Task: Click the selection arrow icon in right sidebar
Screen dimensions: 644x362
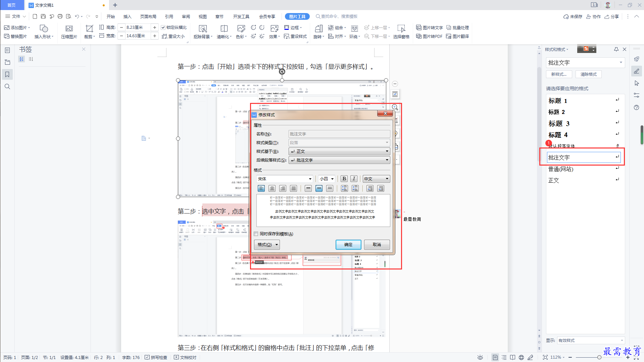Action: tap(636, 83)
